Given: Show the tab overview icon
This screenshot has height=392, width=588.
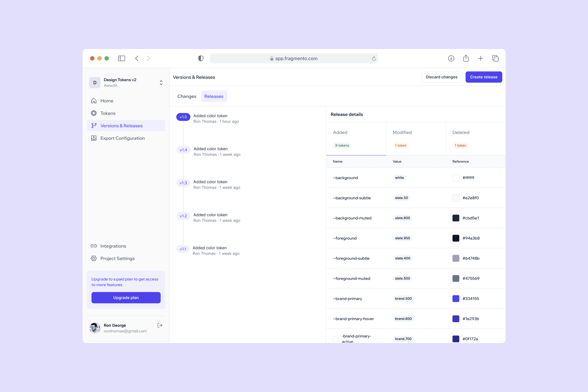Looking at the screenshot, I should (495, 58).
